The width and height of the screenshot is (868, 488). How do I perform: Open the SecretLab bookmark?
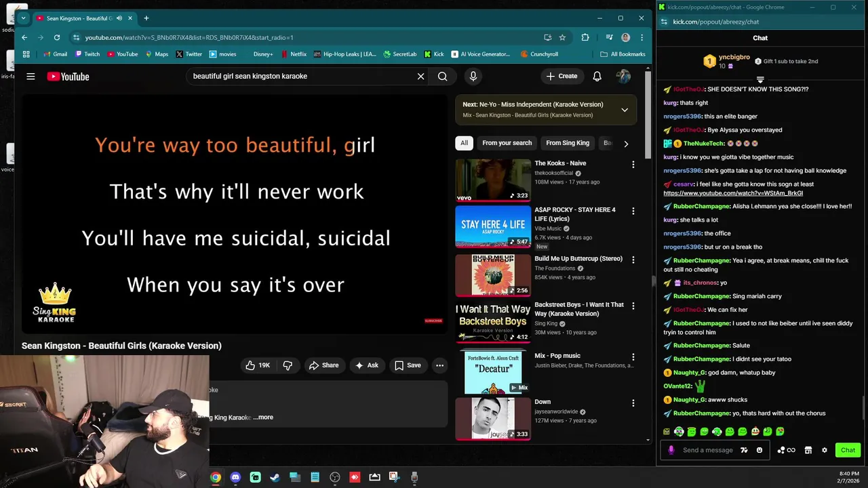point(400,54)
